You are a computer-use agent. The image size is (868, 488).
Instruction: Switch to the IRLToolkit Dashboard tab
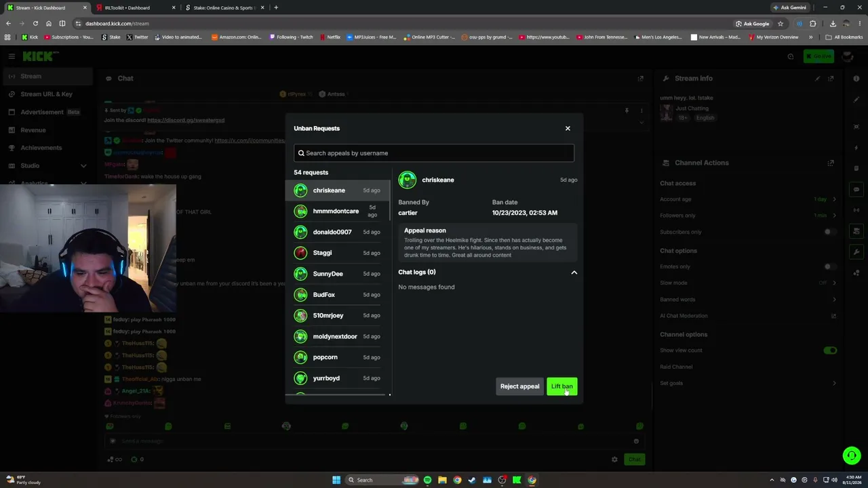136,7
